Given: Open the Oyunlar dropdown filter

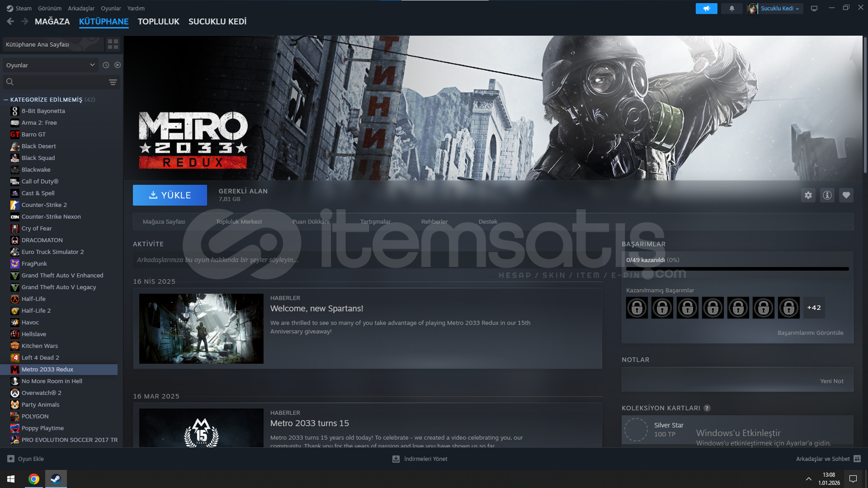Looking at the screenshot, I should point(50,65).
